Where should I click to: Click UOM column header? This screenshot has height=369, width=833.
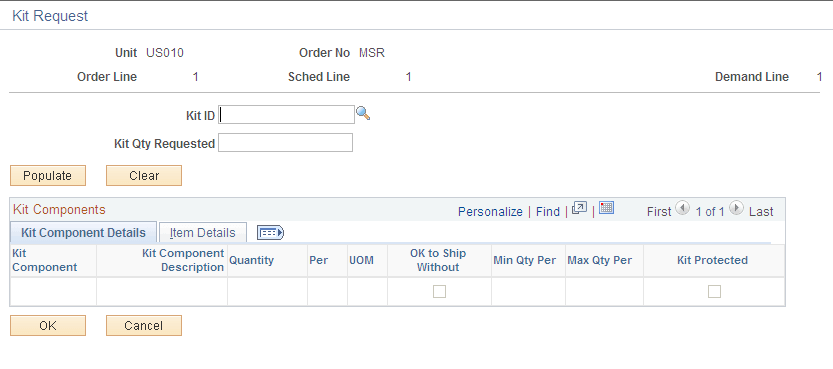pos(362,260)
